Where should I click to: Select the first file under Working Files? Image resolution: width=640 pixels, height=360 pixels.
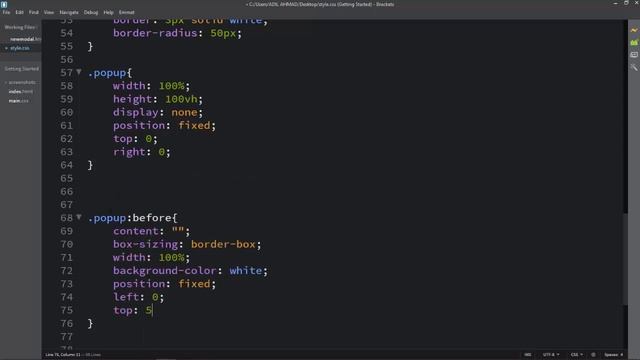[25, 39]
